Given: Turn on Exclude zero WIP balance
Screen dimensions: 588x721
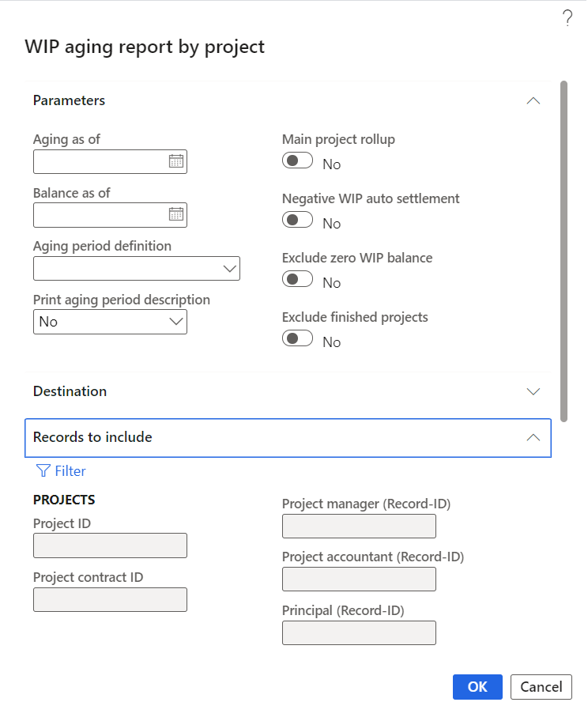Looking at the screenshot, I should (297, 280).
